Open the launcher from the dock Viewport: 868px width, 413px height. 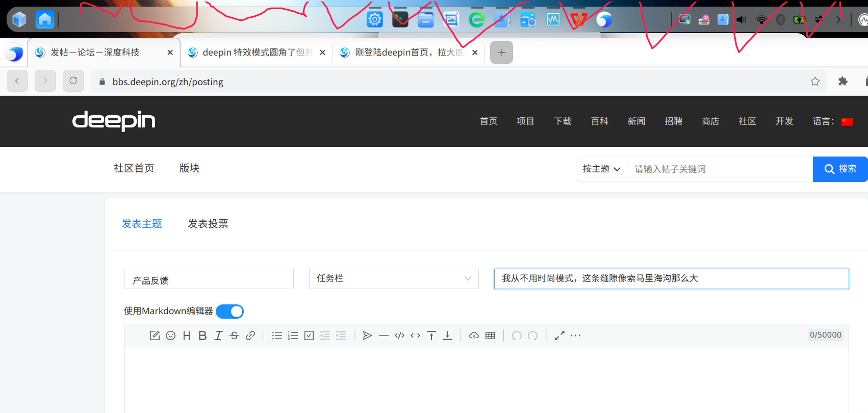(x=19, y=19)
